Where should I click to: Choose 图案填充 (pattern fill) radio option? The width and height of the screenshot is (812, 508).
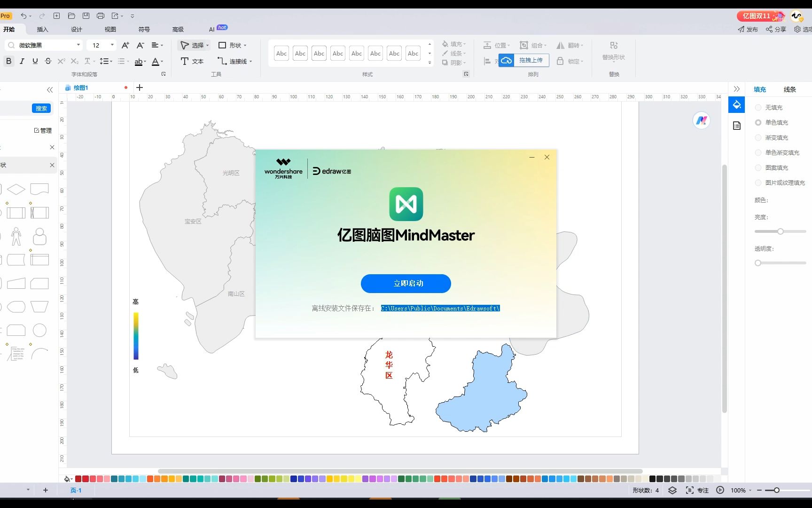(x=758, y=168)
